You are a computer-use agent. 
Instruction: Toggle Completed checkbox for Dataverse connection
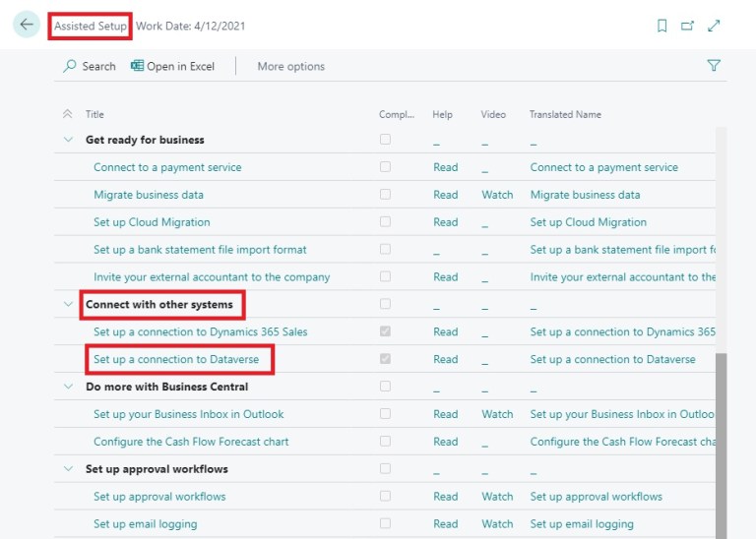click(385, 359)
